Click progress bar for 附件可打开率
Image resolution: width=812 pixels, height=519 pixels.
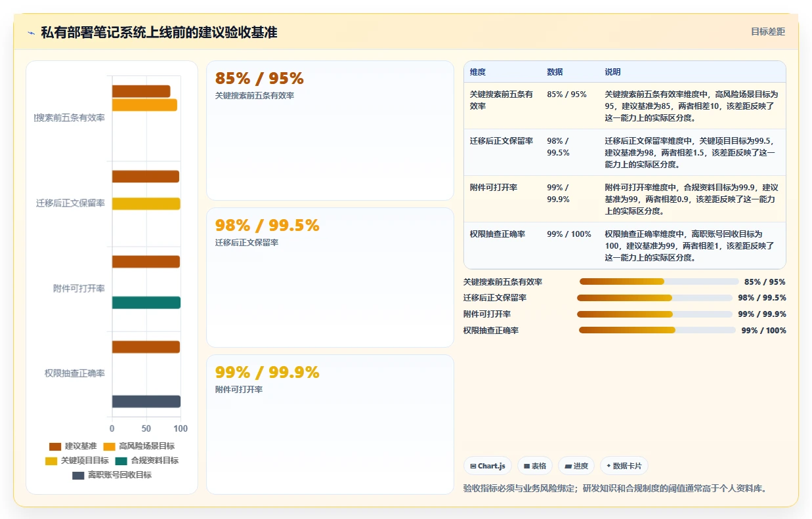pos(654,314)
